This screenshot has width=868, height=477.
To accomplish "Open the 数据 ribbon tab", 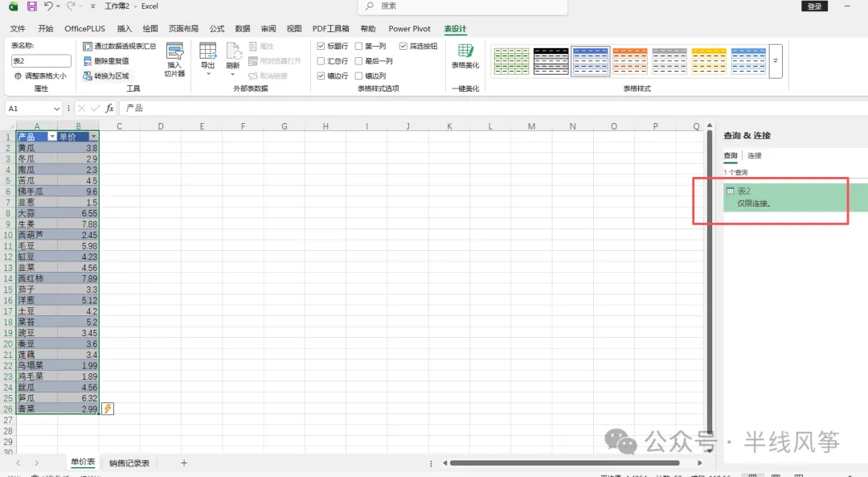I will (243, 29).
